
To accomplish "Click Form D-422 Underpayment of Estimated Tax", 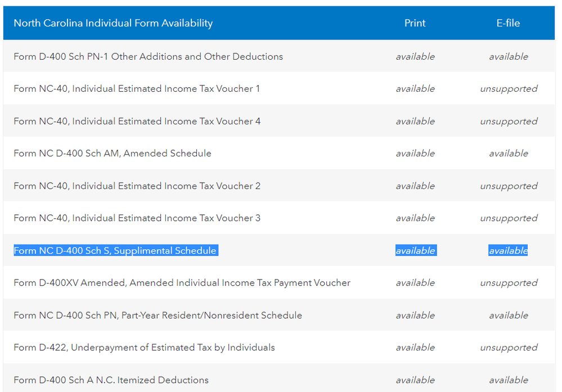I will point(144,348).
